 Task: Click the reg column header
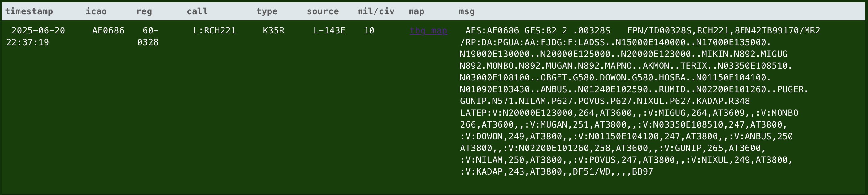tap(144, 11)
